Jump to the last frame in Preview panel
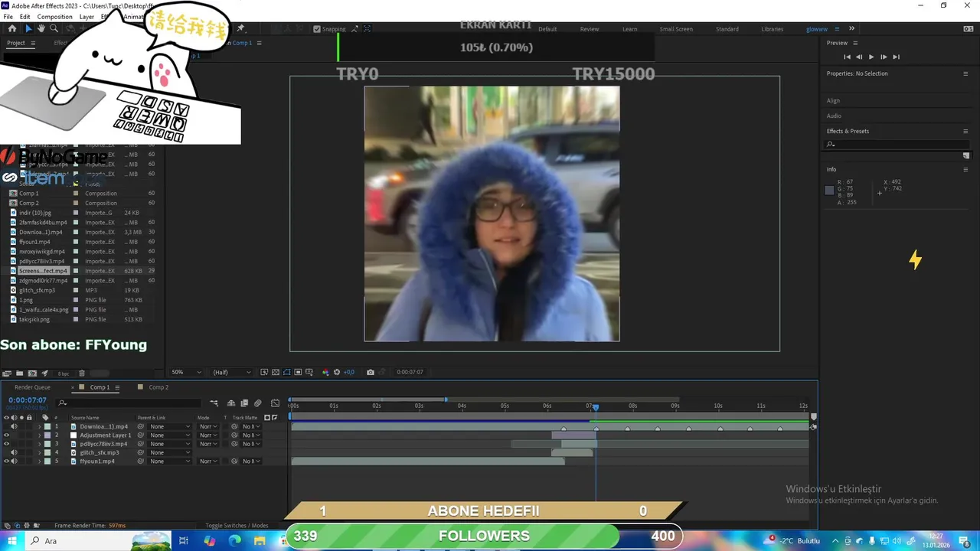The height and width of the screenshot is (551, 980). pyautogui.click(x=896, y=57)
